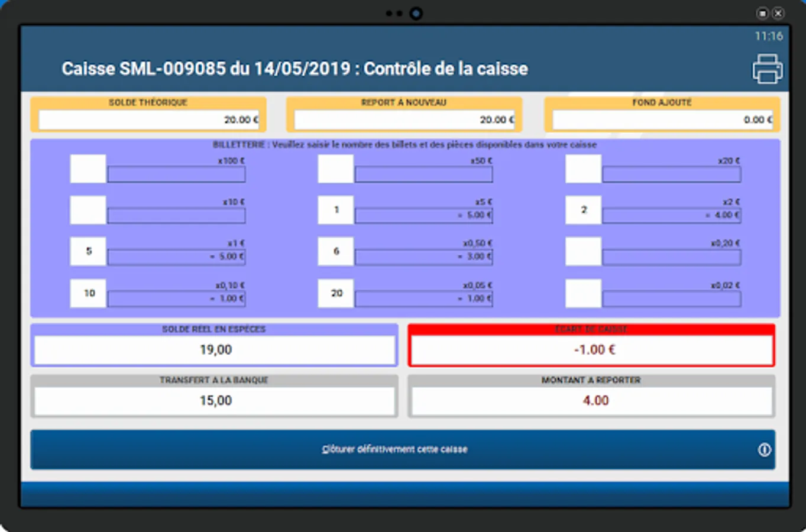The width and height of the screenshot is (806, 532).
Task: Select the x100 € bill count box
Action: 88,168
